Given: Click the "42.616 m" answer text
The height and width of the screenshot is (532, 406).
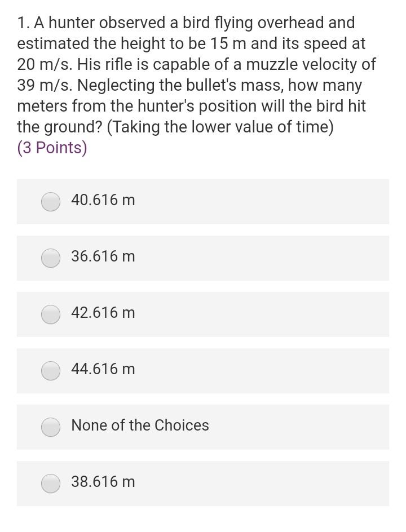Looking at the screenshot, I should (103, 312).
